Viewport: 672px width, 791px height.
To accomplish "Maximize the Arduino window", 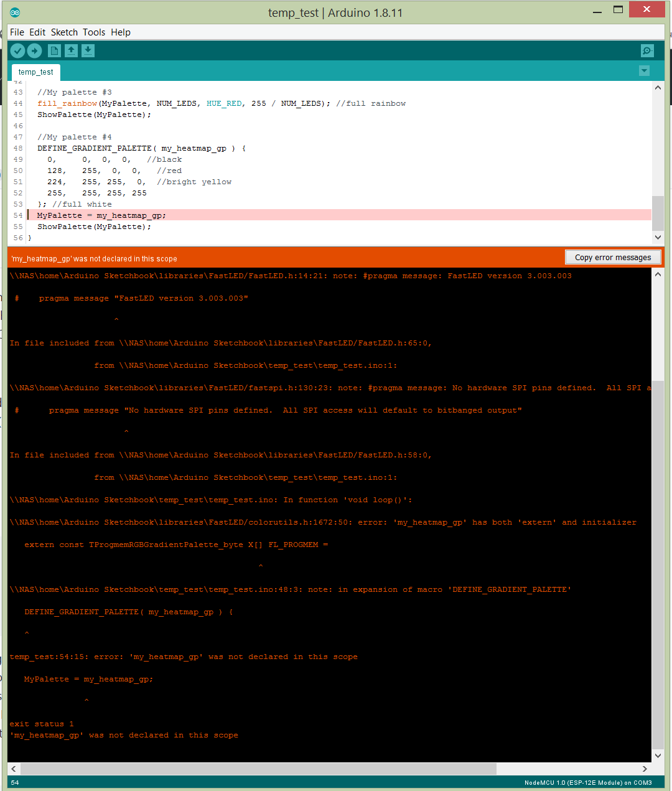I will tap(618, 9).
